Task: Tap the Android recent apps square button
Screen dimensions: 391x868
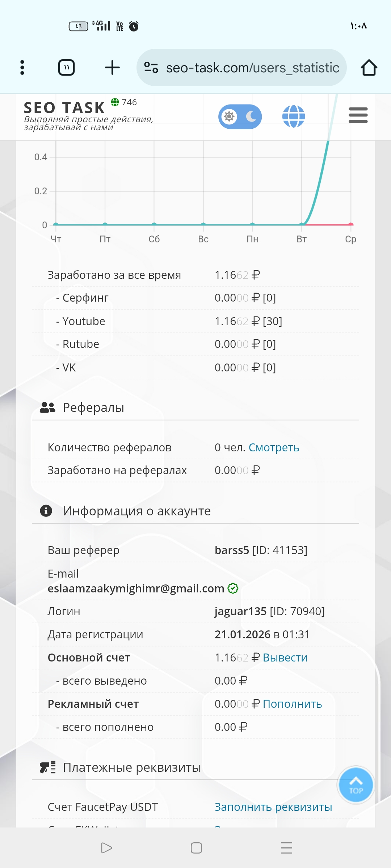Action: pos(196,848)
